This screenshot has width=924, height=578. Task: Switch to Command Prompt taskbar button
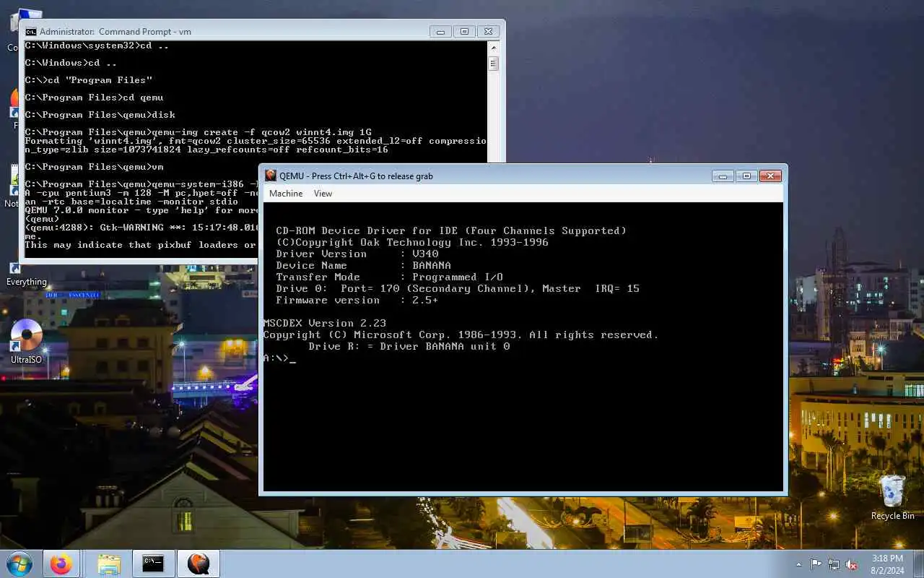pos(153,564)
